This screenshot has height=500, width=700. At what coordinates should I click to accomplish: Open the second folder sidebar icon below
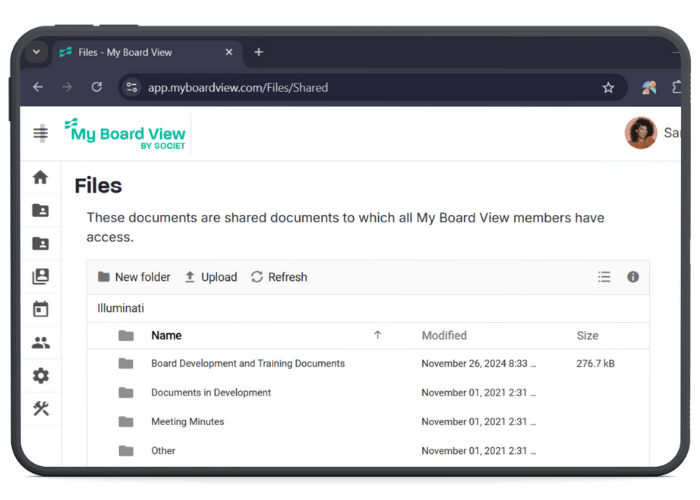[x=41, y=243]
